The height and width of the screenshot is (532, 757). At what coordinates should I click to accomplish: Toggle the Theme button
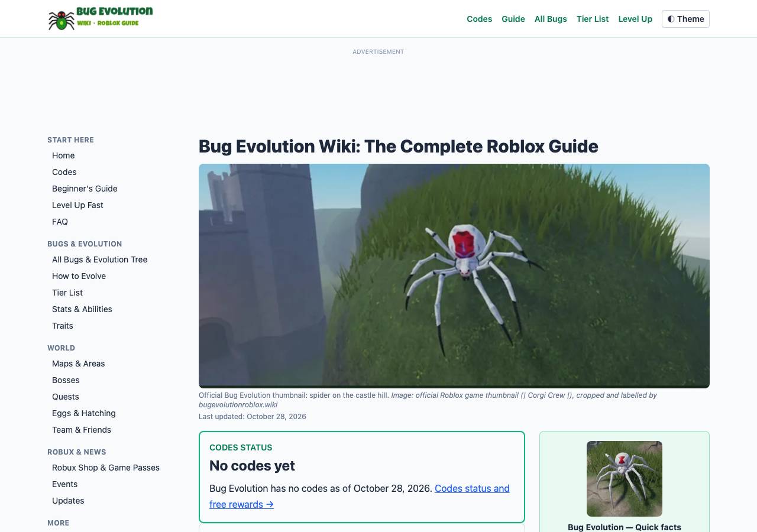pyautogui.click(x=685, y=19)
